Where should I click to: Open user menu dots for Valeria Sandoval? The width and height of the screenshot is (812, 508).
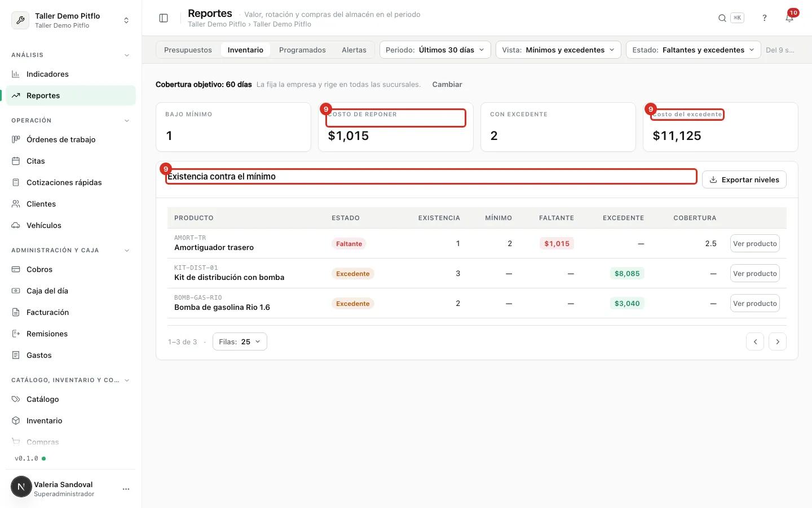pos(126,489)
